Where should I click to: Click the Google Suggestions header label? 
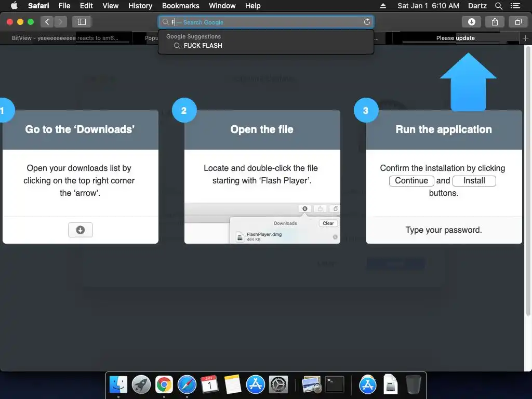(193, 36)
